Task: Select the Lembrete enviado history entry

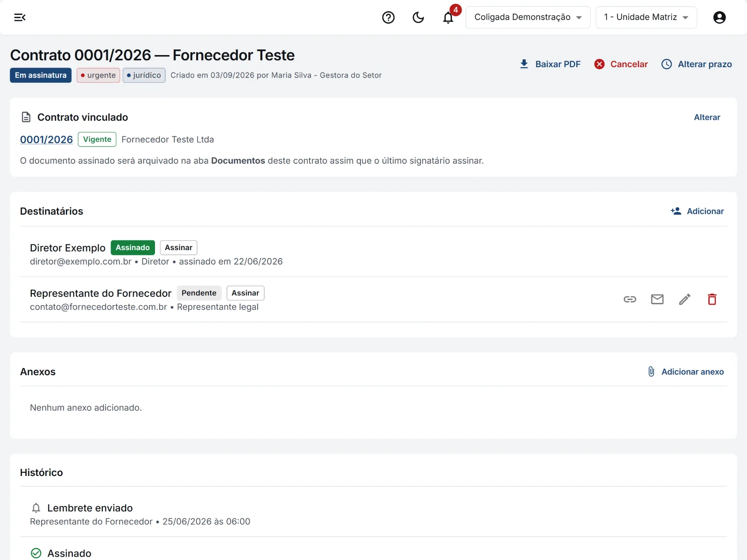Action: pos(373,514)
